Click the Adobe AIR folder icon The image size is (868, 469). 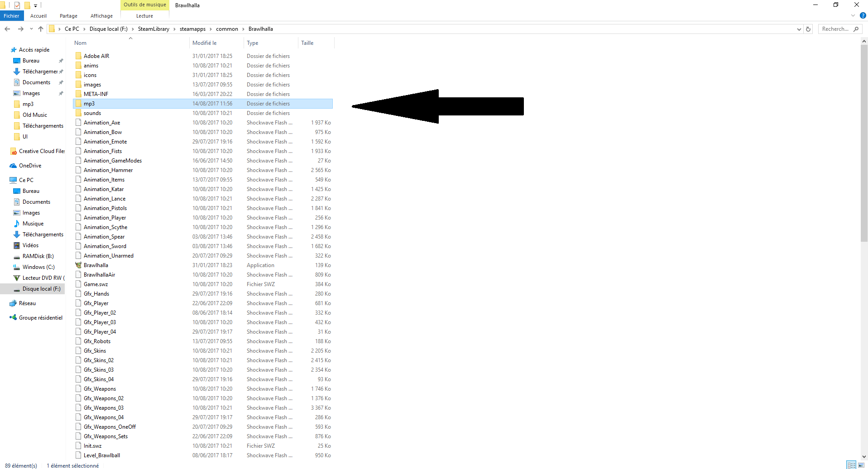click(x=78, y=56)
